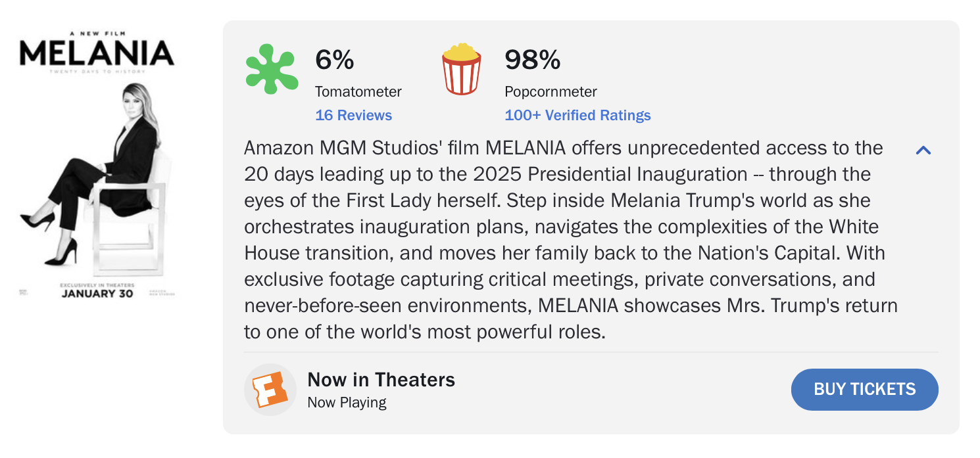This screenshot has width=980, height=458.
Task: Select the Popcornmeter label text
Action: (x=551, y=91)
